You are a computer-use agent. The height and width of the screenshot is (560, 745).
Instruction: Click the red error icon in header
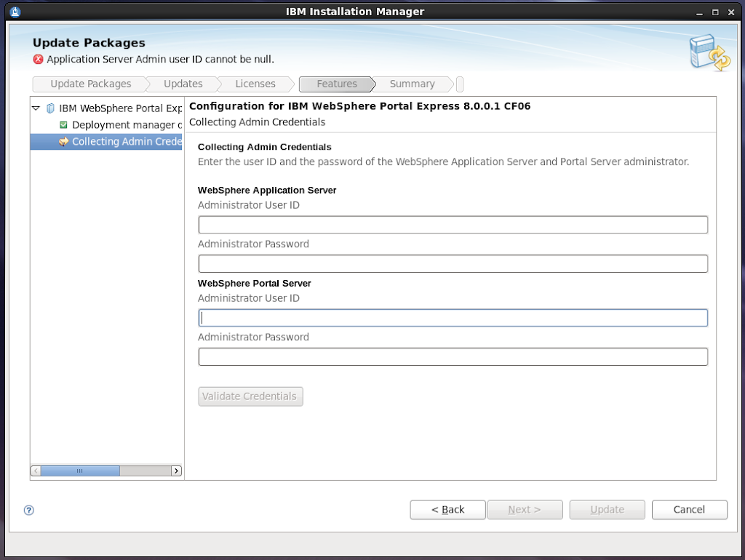(39, 60)
